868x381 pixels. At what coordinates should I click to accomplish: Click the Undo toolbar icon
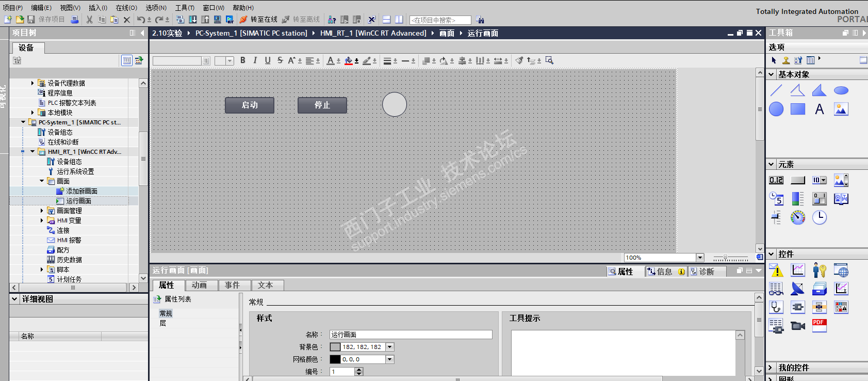141,20
